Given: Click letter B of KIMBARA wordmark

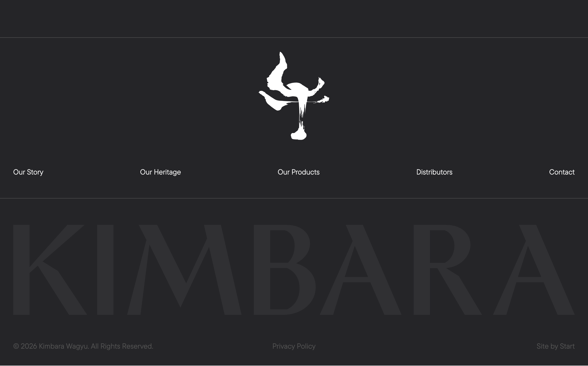Looking at the screenshot, I should point(285,270).
